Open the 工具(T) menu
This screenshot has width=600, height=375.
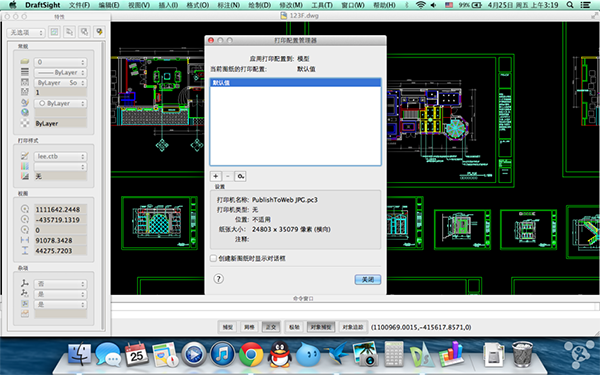tap(322, 5)
